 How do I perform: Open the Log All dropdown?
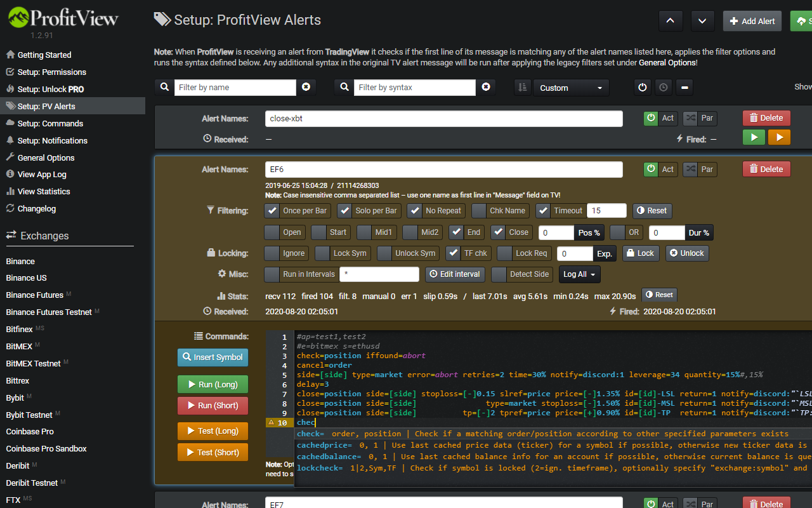coord(579,274)
